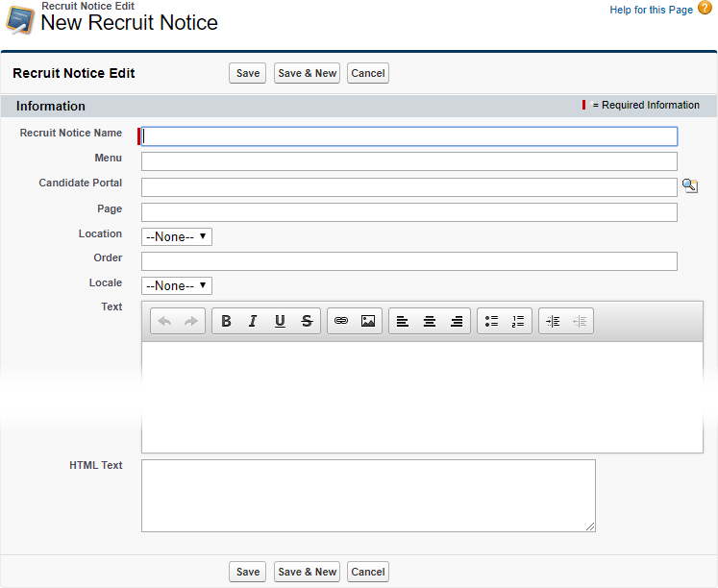The width and height of the screenshot is (718, 588).
Task: Insert a numbered list
Action: (518, 321)
